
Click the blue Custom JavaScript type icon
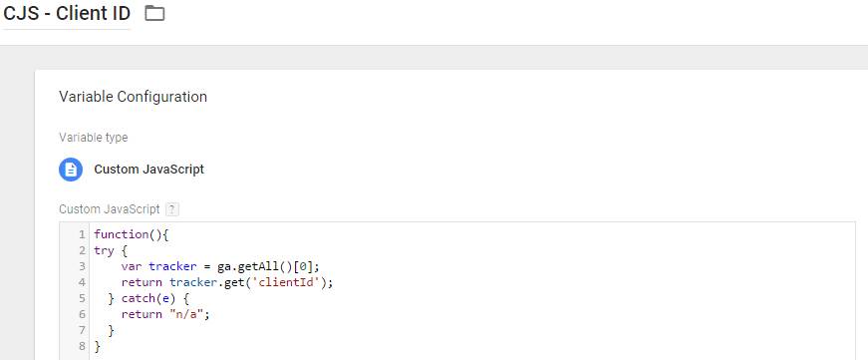[x=71, y=170]
